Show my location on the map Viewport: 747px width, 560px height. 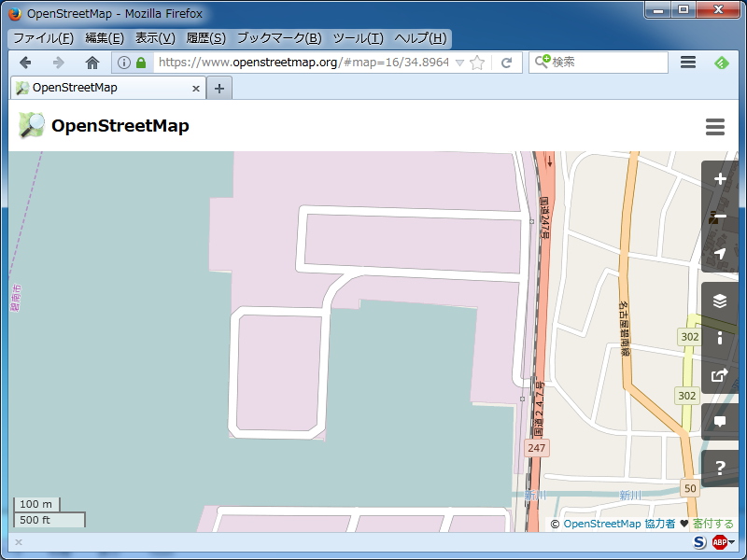coord(720,253)
